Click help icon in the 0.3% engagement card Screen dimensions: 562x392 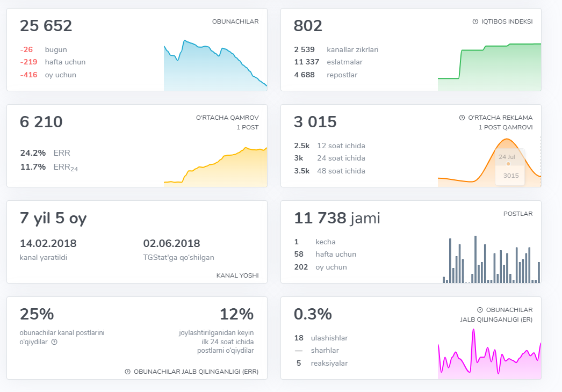click(x=479, y=310)
